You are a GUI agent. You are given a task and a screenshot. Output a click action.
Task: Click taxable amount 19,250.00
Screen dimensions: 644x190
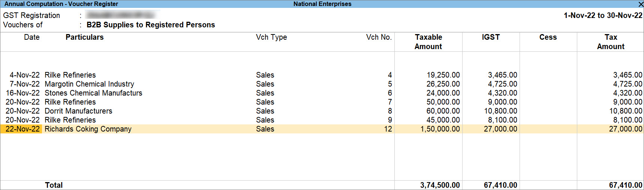(x=443, y=75)
